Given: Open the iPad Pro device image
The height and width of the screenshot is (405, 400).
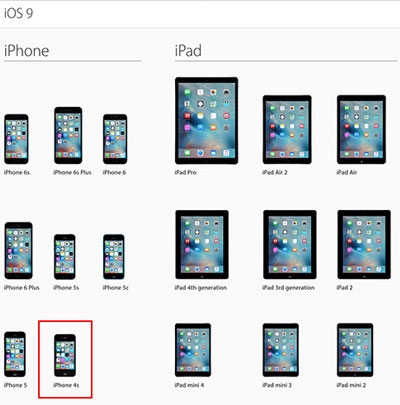Looking at the screenshot, I should pyautogui.click(x=207, y=121).
